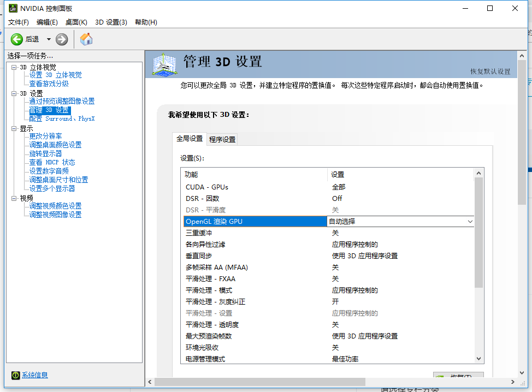Screen dimensions: 532x392
Task: Open the 3D 设置(3) menu
Action: (111, 22)
